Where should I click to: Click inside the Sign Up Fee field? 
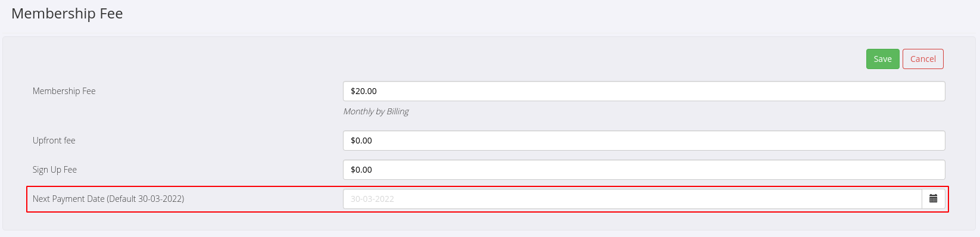[644, 170]
